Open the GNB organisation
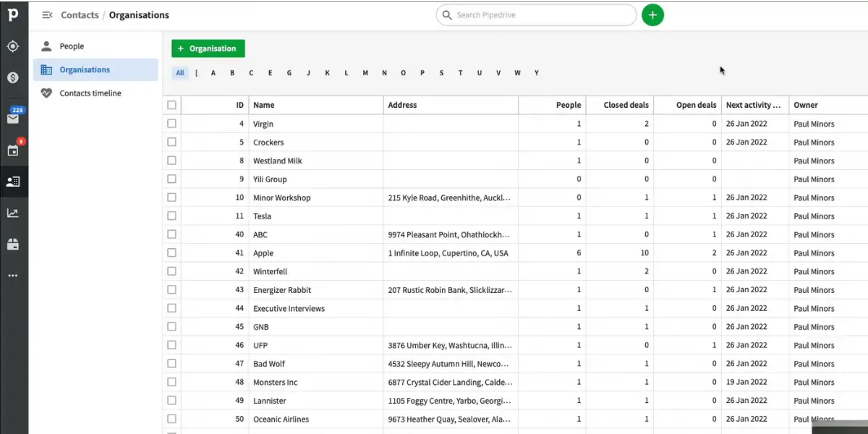The image size is (868, 434). [x=261, y=327]
